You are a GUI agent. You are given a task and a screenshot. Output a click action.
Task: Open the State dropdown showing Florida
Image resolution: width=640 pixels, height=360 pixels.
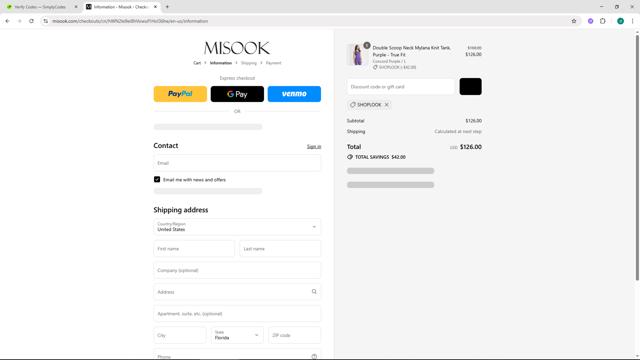tap(237, 335)
